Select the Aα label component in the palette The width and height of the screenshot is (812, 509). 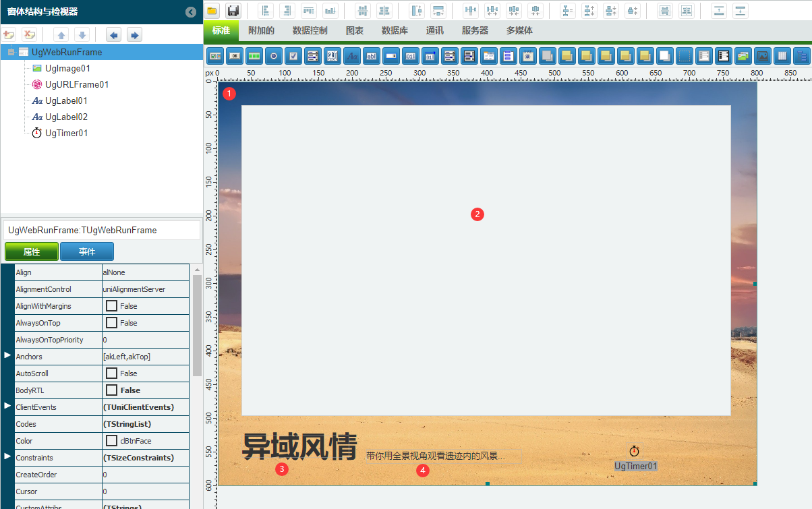point(352,56)
